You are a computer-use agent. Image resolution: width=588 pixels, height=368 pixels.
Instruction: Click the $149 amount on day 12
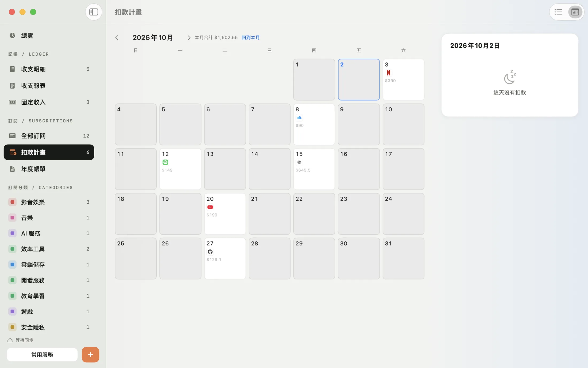[167, 170]
